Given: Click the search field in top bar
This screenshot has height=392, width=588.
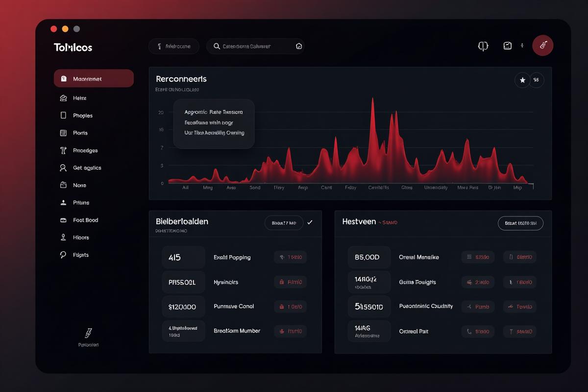Looking at the screenshot, I should pyautogui.click(x=255, y=47).
